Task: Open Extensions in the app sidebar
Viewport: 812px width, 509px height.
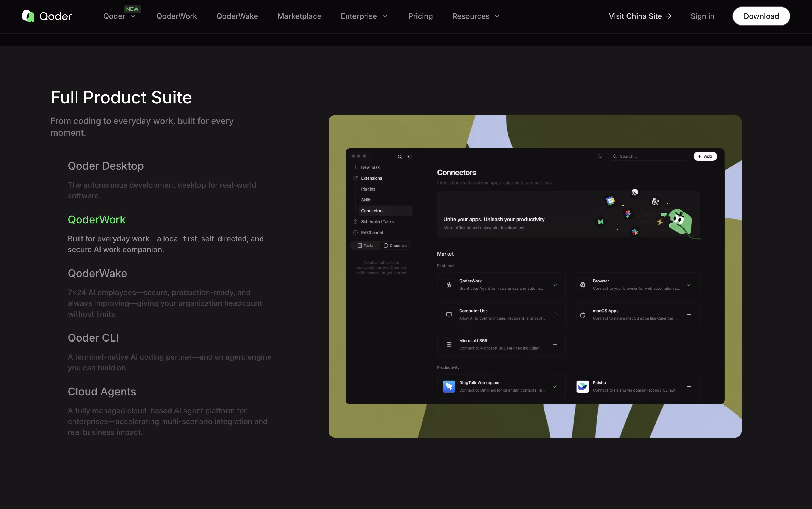Action: click(x=372, y=178)
